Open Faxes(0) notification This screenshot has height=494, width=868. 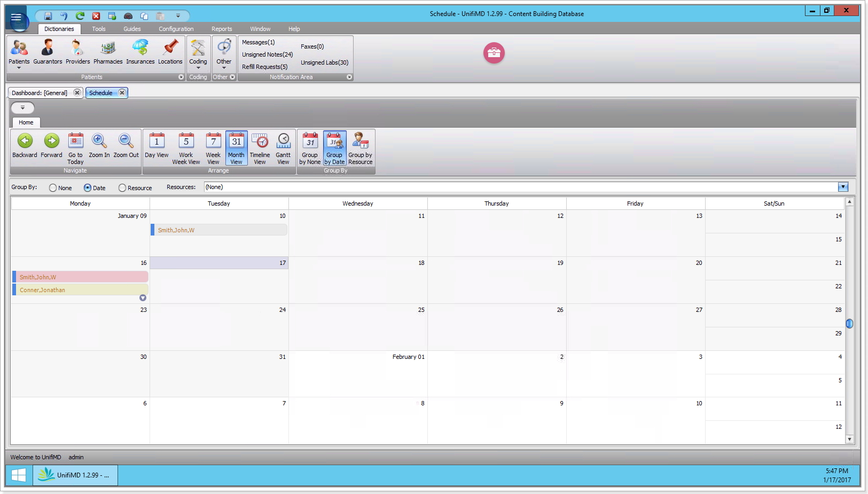[x=312, y=46]
